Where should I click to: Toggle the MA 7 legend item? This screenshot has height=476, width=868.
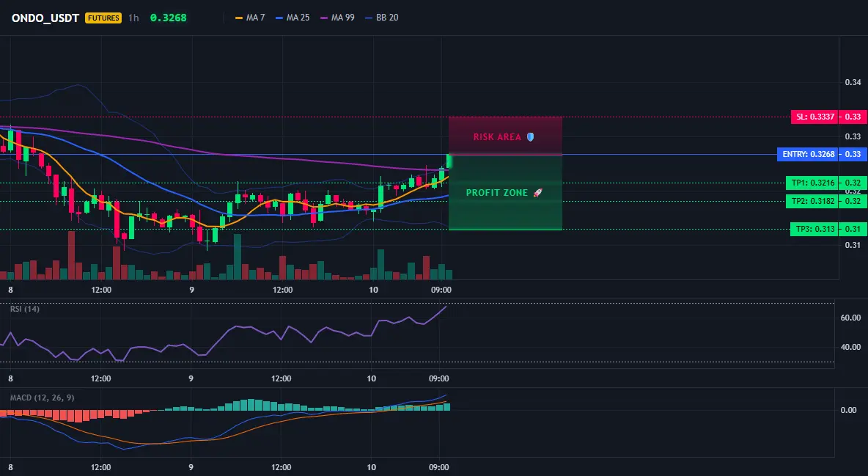click(250, 18)
